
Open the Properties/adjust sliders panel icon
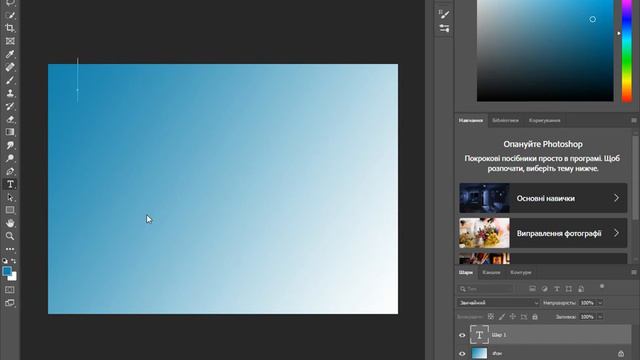[x=444, y=28]
